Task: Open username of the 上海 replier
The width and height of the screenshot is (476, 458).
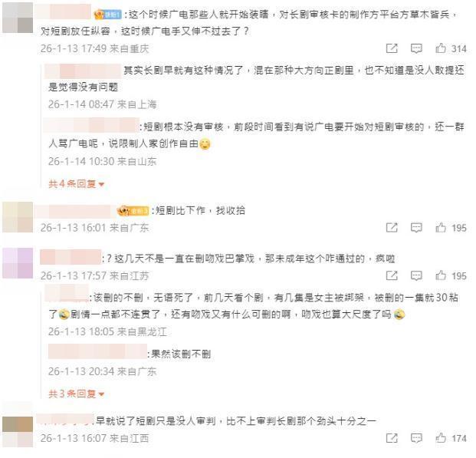Action: point(83,71)
